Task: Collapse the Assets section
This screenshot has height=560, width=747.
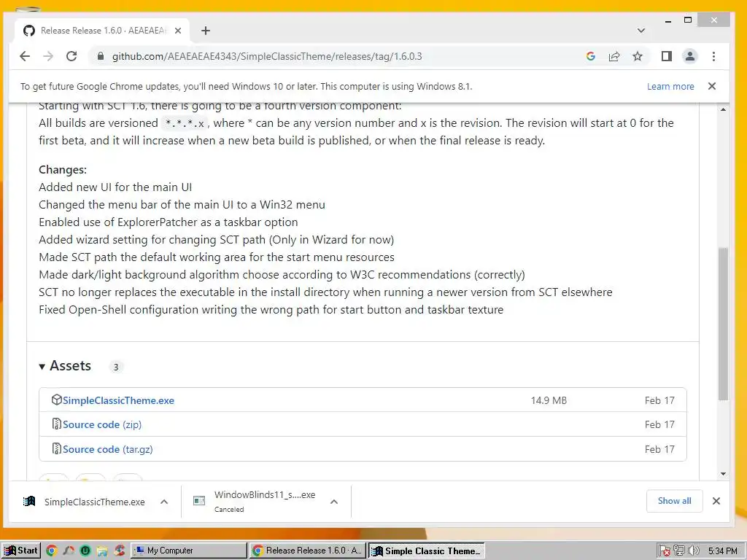Action: [x=65, y=366]
